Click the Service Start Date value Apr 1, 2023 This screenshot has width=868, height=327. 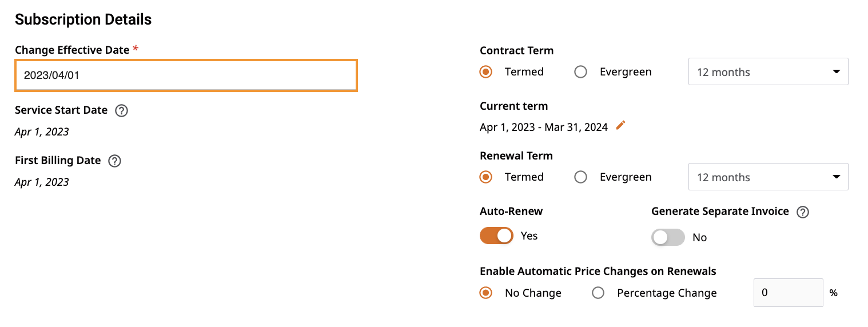(x=42, y=132)
